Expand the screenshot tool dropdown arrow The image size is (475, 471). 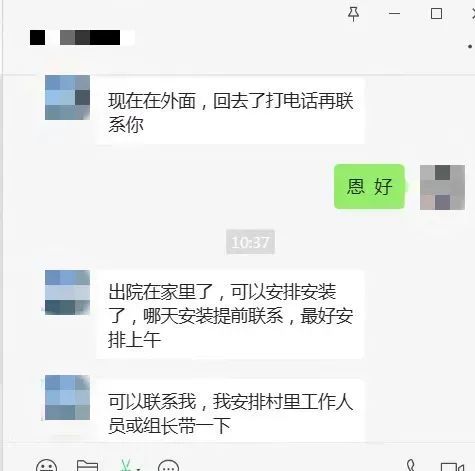click(138, 469)
